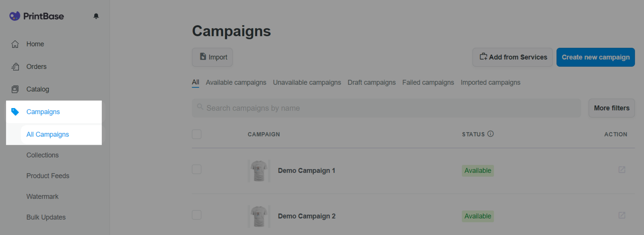Image resolution: width=644 pixels, height=235 pixels.
Task: Switch to the Draft campaigns tab
Action: [372, 82]
